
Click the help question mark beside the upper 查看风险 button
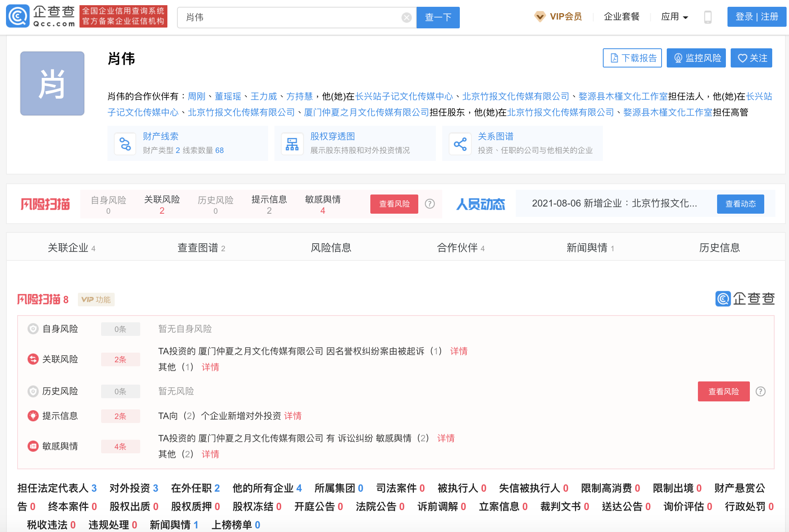point(429,204)
